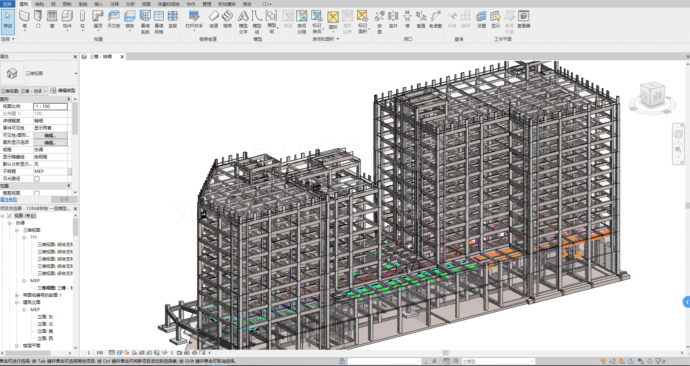Click the 编辑 button for graphic display options

pyautogui.click(x=51, y=143)
